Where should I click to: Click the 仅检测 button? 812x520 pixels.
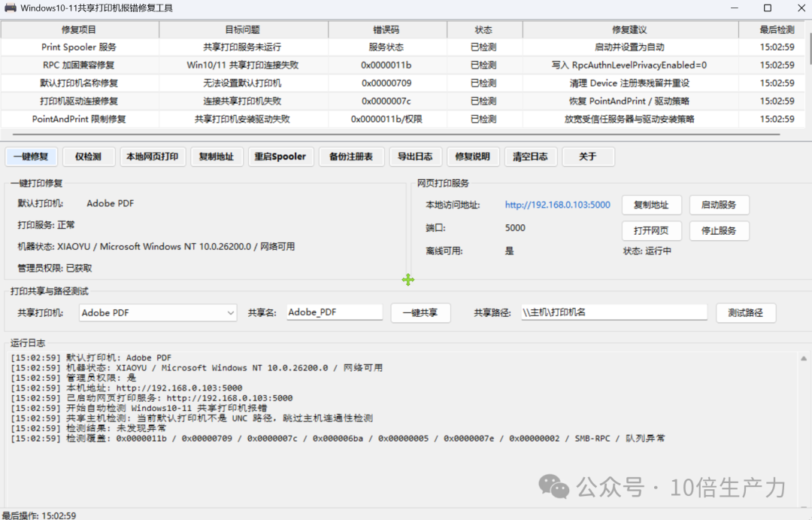click(x=89, y=157)
